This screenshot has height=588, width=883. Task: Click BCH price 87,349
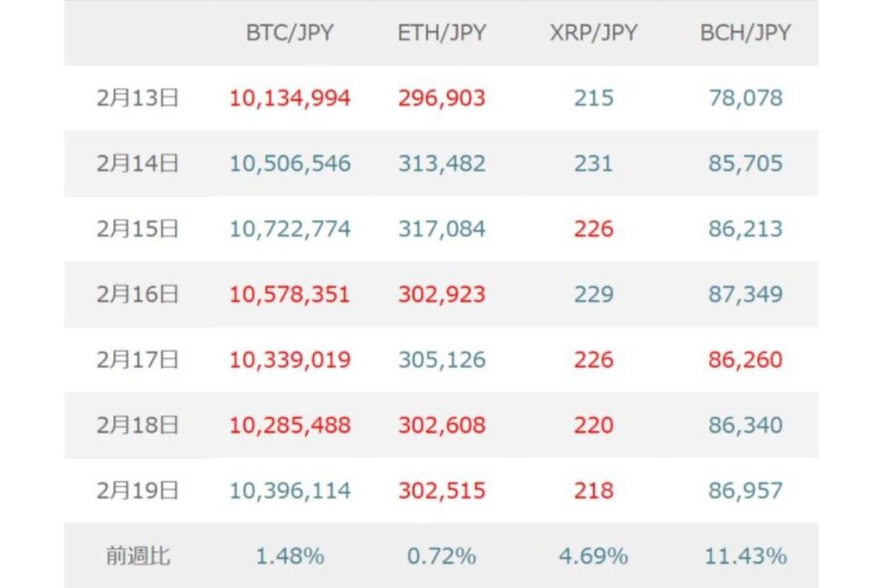[745, 295]
